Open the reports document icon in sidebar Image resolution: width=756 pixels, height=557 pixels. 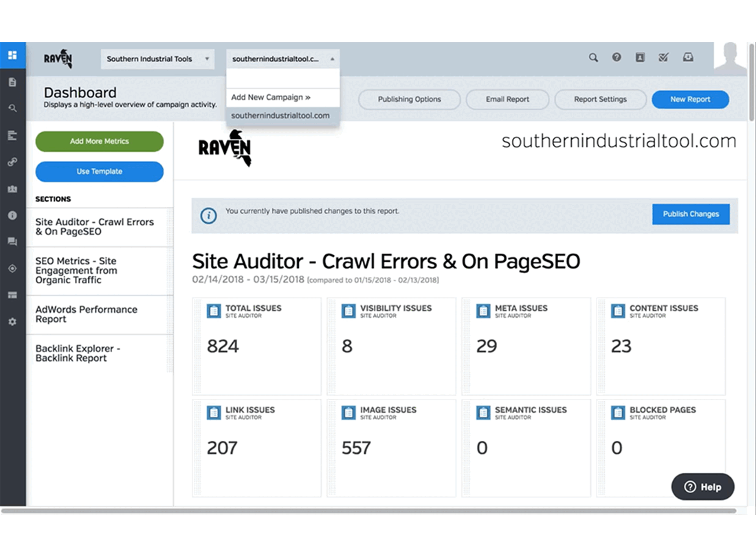point(12,83)
